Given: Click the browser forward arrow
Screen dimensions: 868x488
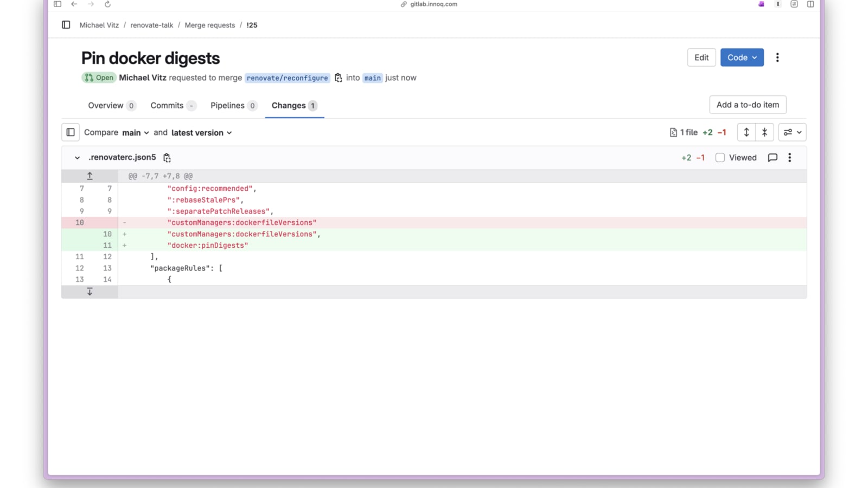Looking at the screenshot, I should click(91, 4).
